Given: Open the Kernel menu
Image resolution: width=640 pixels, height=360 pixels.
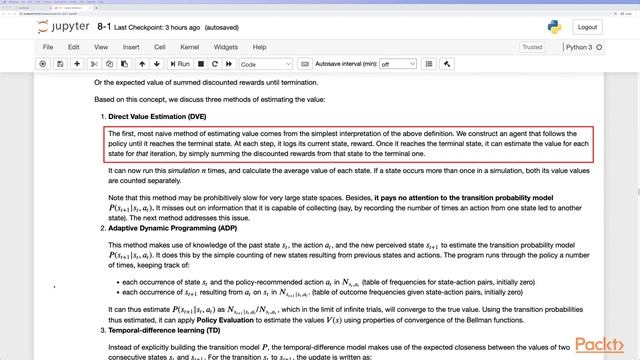Looking at the screenshot, I should click(x=189, y=47).
